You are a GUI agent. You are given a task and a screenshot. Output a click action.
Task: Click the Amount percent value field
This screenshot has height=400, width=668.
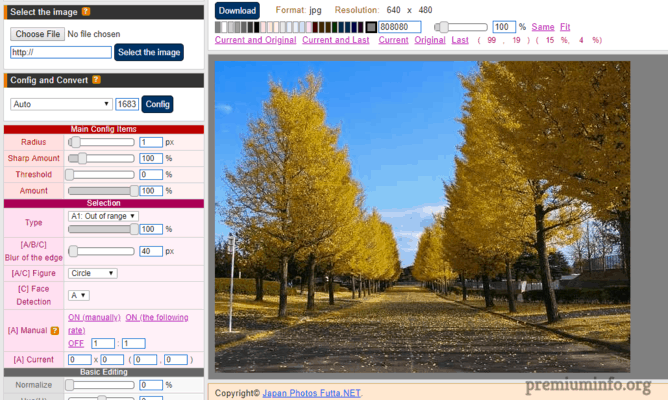coord(151,191)
